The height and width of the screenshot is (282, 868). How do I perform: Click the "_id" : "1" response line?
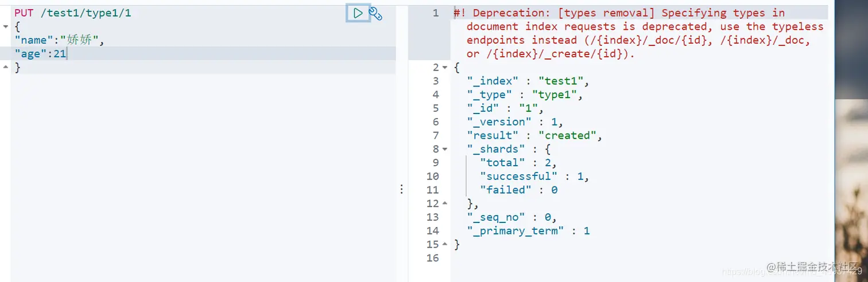point(505,108)
